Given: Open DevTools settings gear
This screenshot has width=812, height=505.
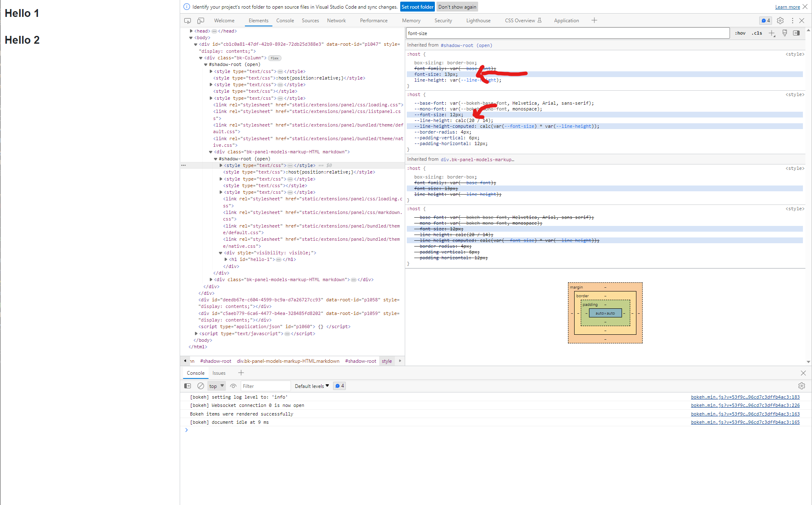Looking at the screenshot, I should (780, 21).
